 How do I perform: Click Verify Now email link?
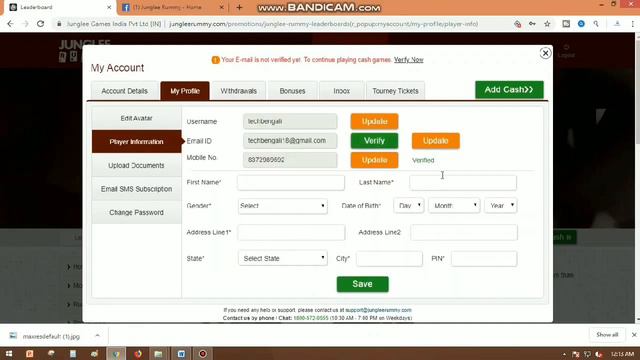[409, 60]
